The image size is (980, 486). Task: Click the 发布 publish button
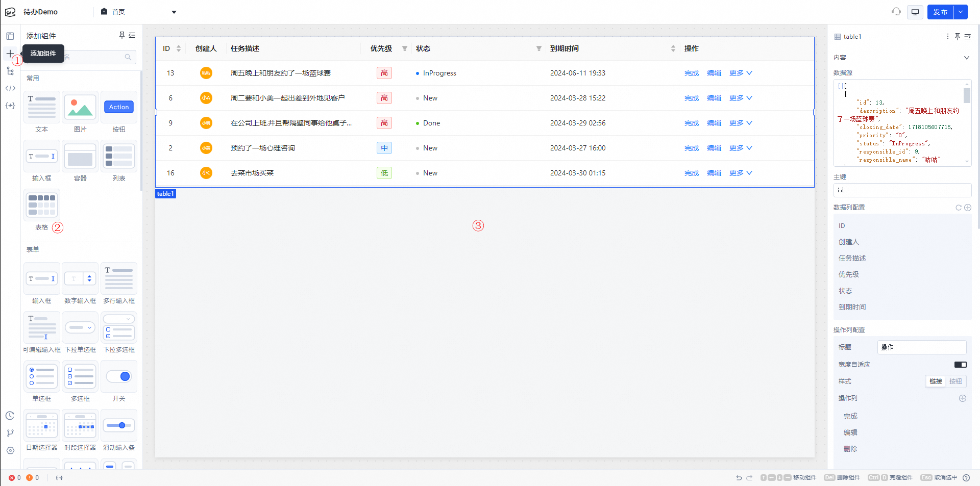(940, 12)
